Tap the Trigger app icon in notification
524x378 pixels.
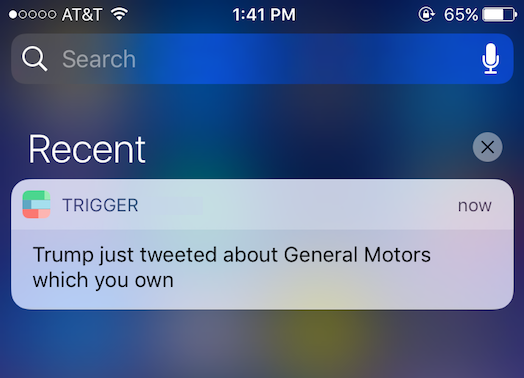(36, 204)
